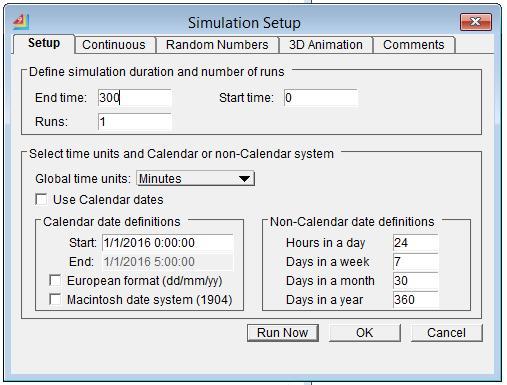Click the Hours in a day field

pos(415,243)
